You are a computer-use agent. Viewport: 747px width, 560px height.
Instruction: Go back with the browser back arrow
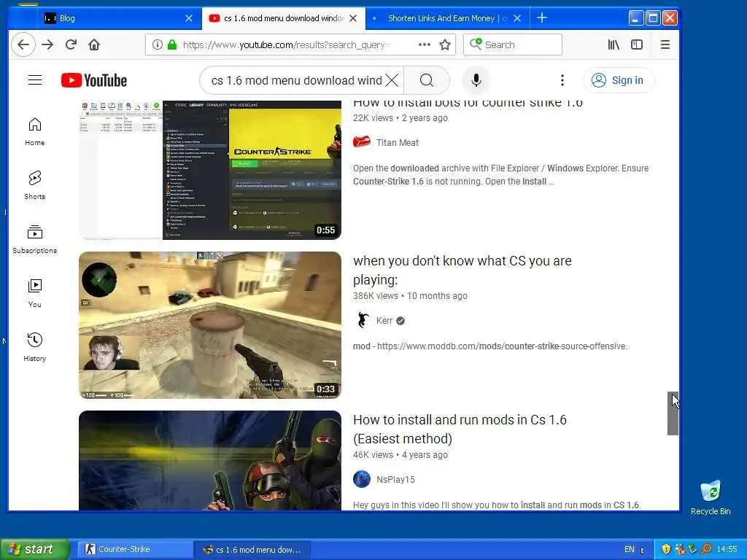[x=23, y=44]
